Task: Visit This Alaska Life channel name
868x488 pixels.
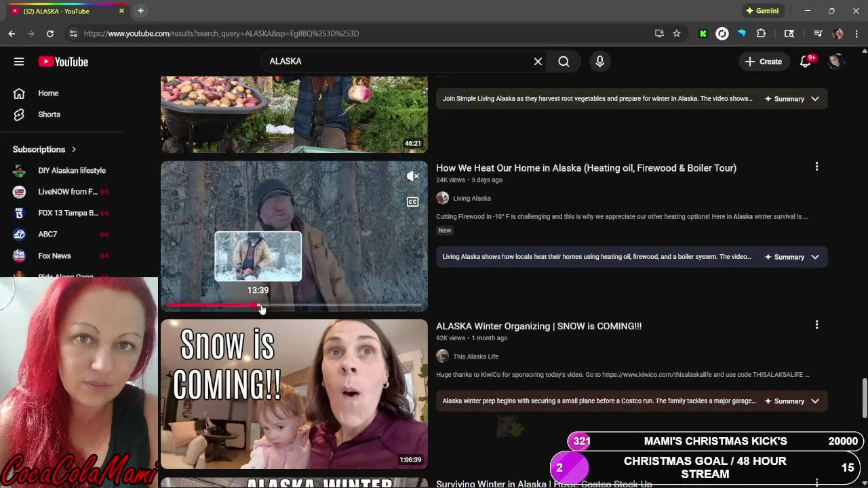Action: tap(475, 357)
